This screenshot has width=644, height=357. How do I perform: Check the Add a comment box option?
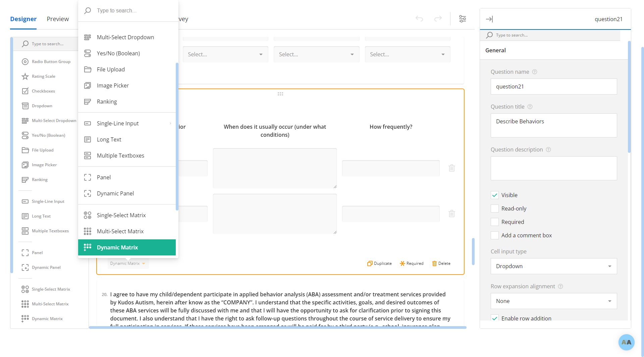pos(495,235)
